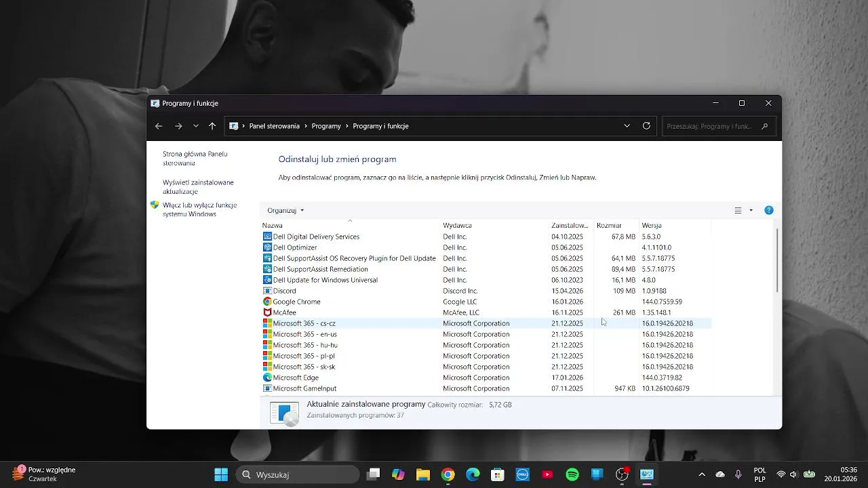The height and width of the screenshot is (488, 868).
Task: Switch the POL PLP input language
Action: [x=759, y=474]
